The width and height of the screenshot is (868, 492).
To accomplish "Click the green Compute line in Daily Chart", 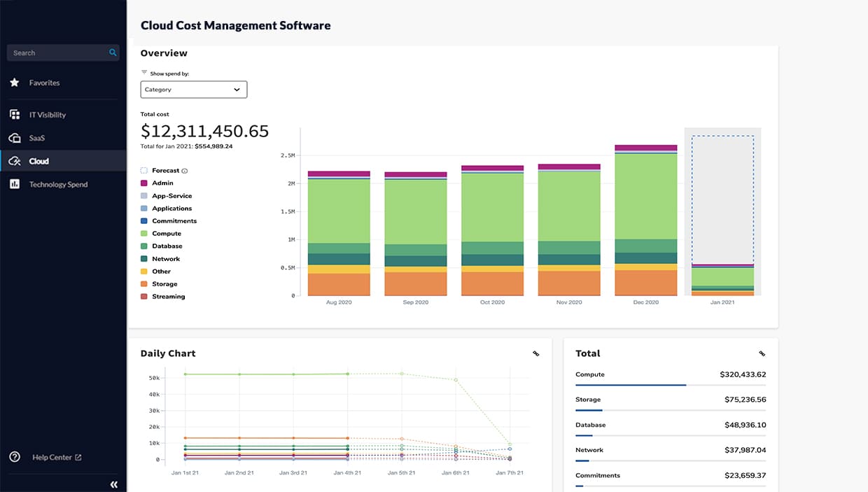I will pos(266,374).
